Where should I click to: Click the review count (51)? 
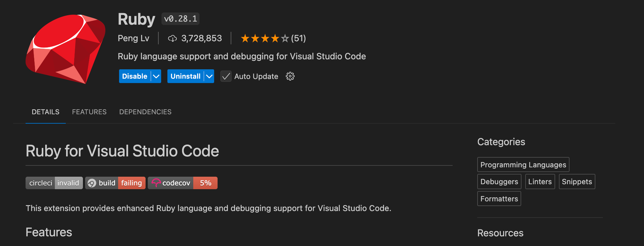click(298, 38)
